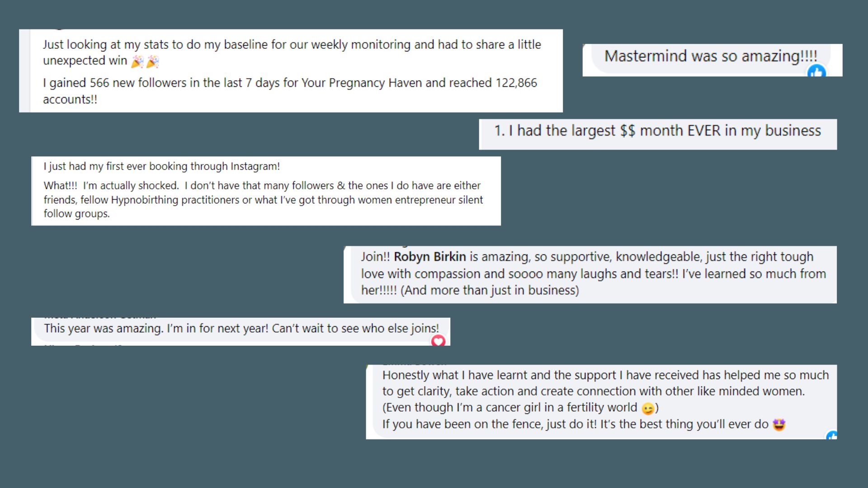Click the 'Just looking at my stats' sentence

292,52
